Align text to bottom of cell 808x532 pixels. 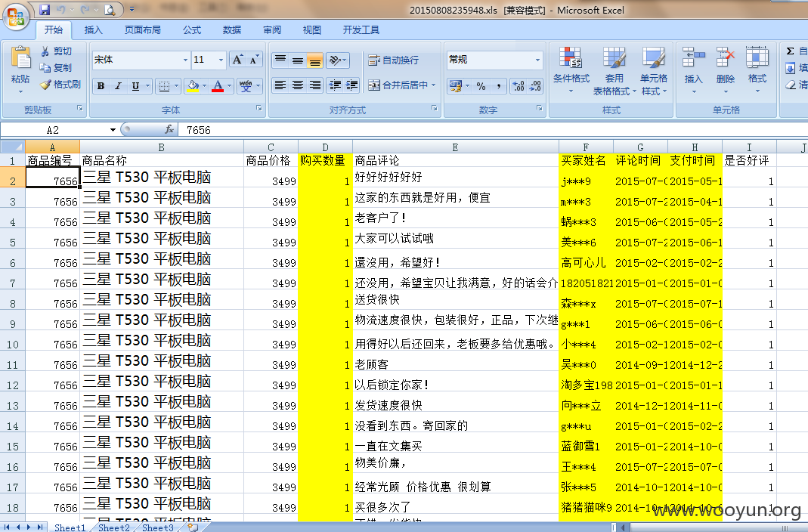point(315,60)
